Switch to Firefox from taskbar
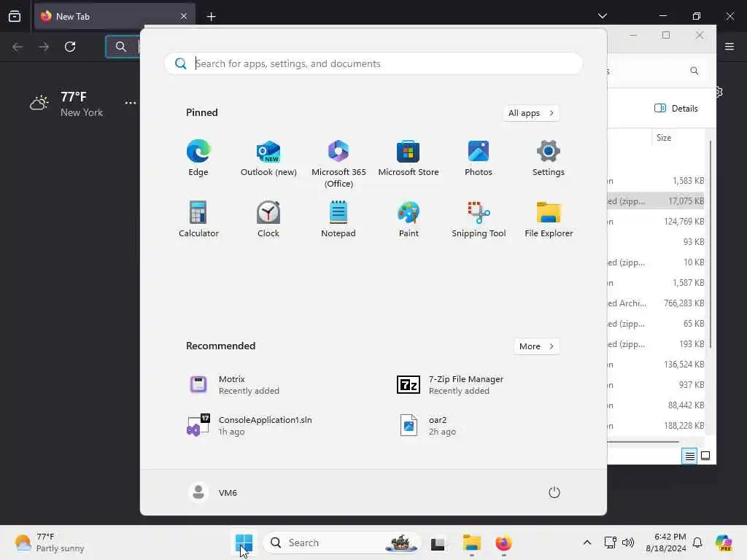The height and width of the screenshot is (560, 747). (x=503, y=543)
